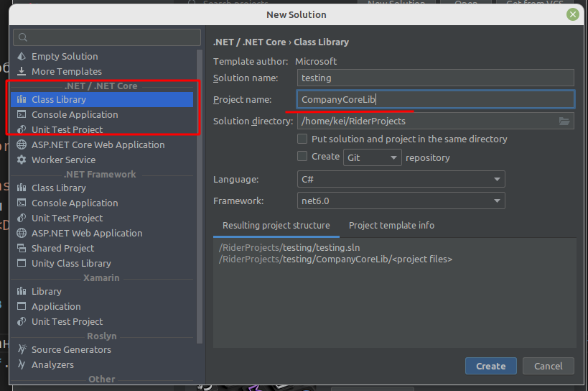Tick the Create repository checkbox
The image size is (588, 391).
(x=303, y=156)
